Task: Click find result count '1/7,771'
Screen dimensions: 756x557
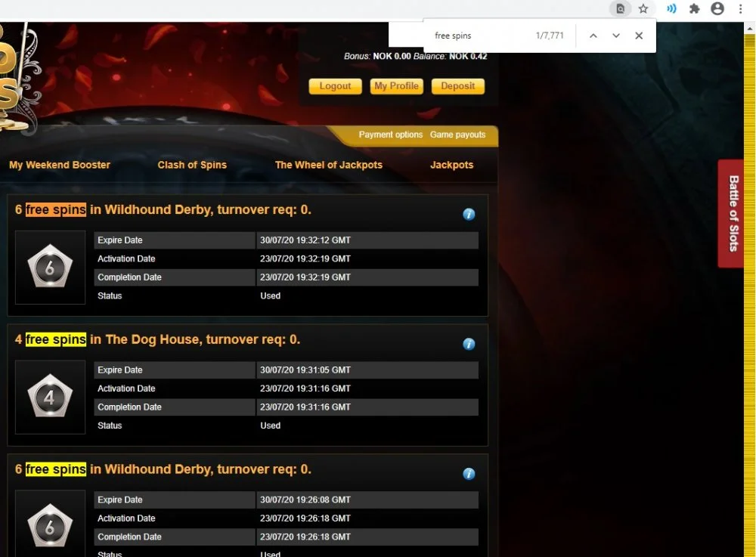Action: point(549,36)
